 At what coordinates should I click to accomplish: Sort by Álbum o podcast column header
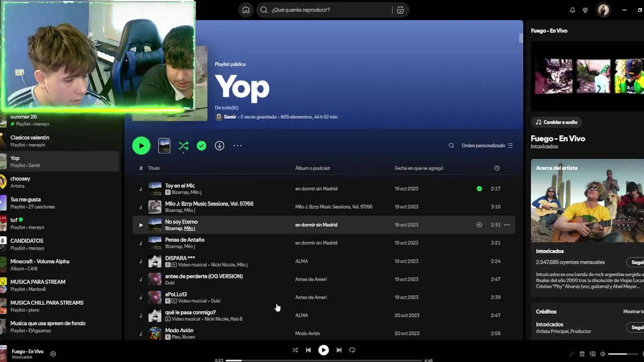(312, 168)
